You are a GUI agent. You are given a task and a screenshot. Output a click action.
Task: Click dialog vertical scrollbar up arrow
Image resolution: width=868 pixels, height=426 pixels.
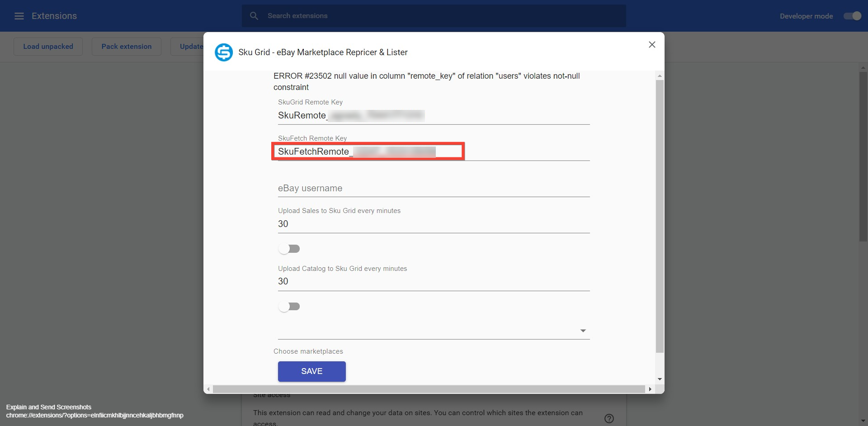coord(660,76)
